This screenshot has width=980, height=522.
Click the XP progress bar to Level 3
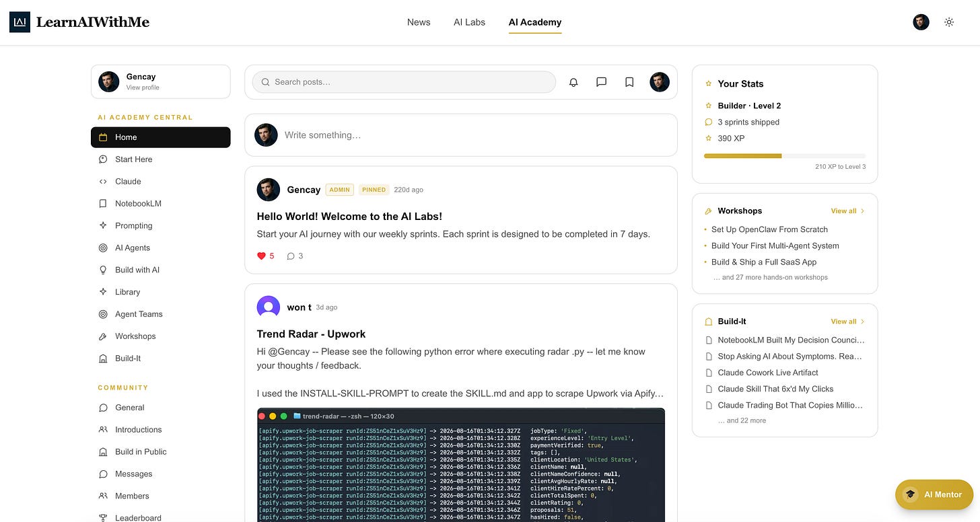pyautogui.click(x=785, y=156)
